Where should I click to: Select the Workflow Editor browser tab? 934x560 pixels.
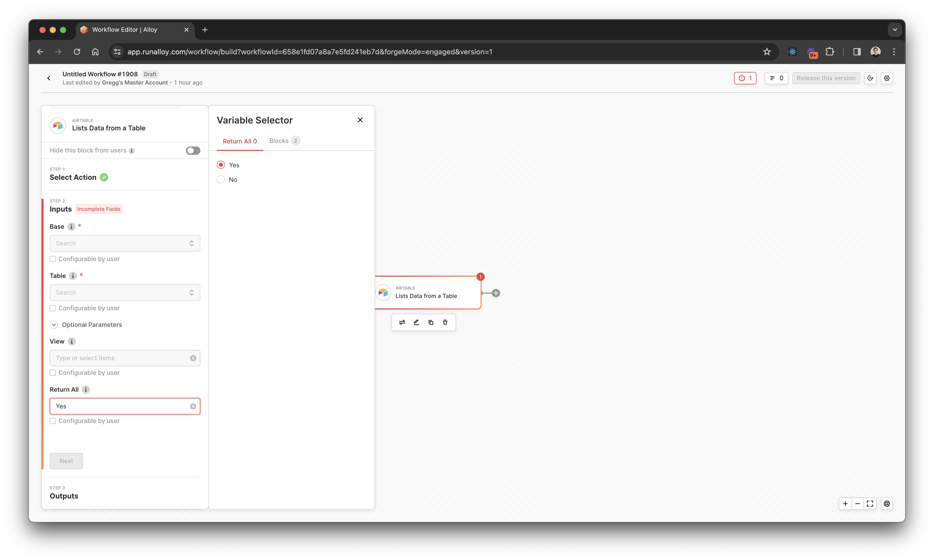[135, 30]
